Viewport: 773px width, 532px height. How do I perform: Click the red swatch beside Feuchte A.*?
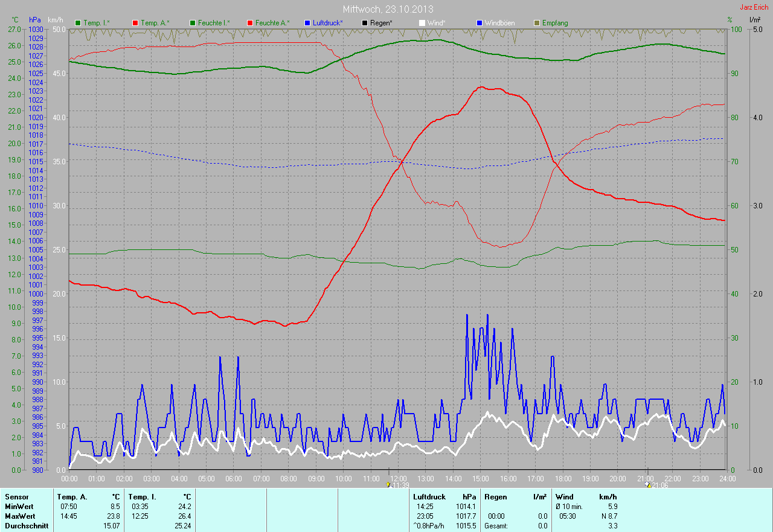(x=250, y=23)
